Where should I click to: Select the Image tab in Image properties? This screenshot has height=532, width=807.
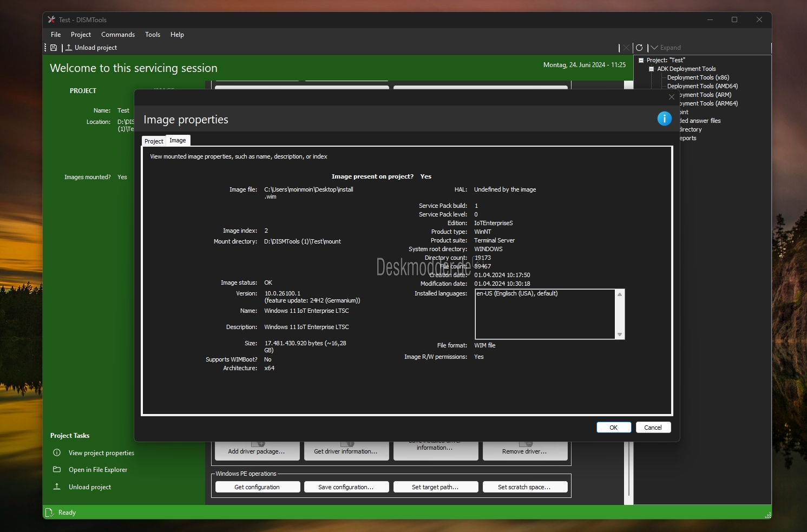(x=178, y=140)
